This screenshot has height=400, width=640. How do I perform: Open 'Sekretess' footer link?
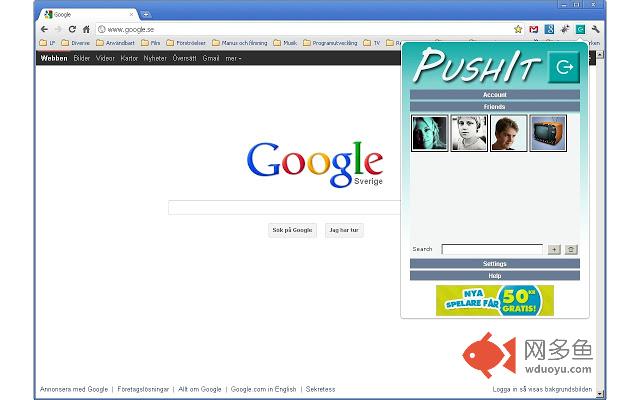320,389
